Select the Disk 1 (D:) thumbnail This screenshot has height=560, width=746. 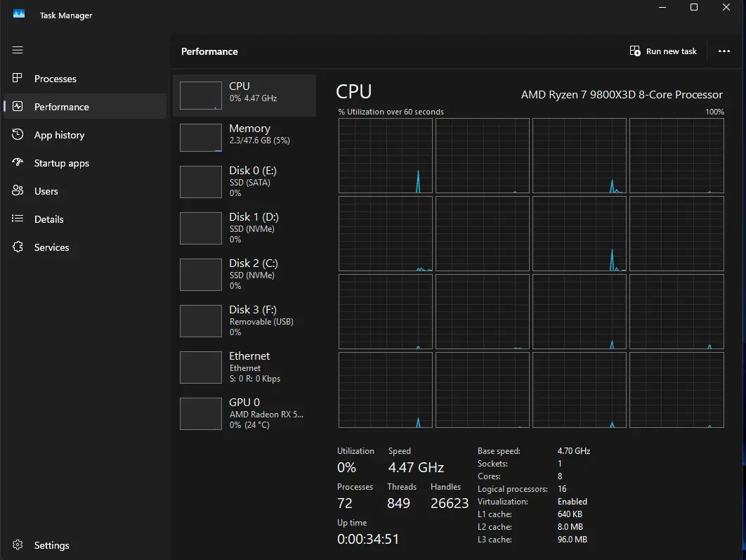pyautogui.click(x=201, y=228)
